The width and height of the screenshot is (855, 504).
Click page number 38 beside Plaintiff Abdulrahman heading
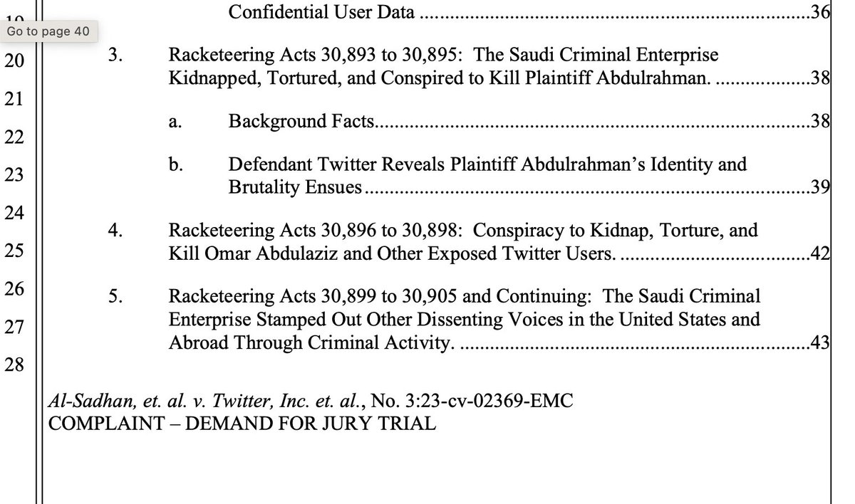pyautogui.click(x=821, y=78)
